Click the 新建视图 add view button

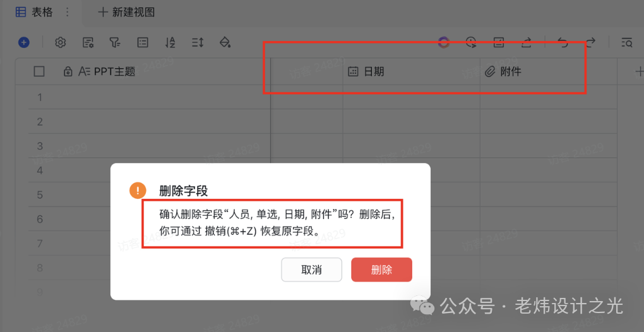(126, 13)
